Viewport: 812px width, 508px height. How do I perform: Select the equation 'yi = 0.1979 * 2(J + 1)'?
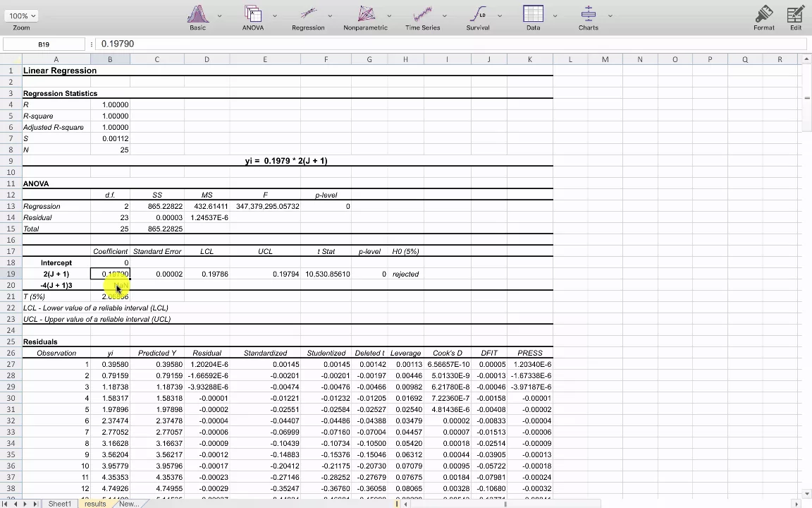pyautogui.click(x=286, y=161)
